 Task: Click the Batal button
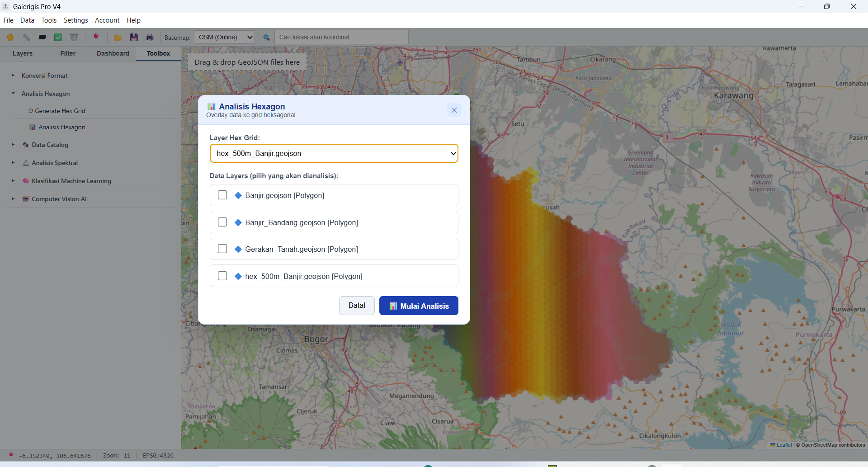coord(357,306)
